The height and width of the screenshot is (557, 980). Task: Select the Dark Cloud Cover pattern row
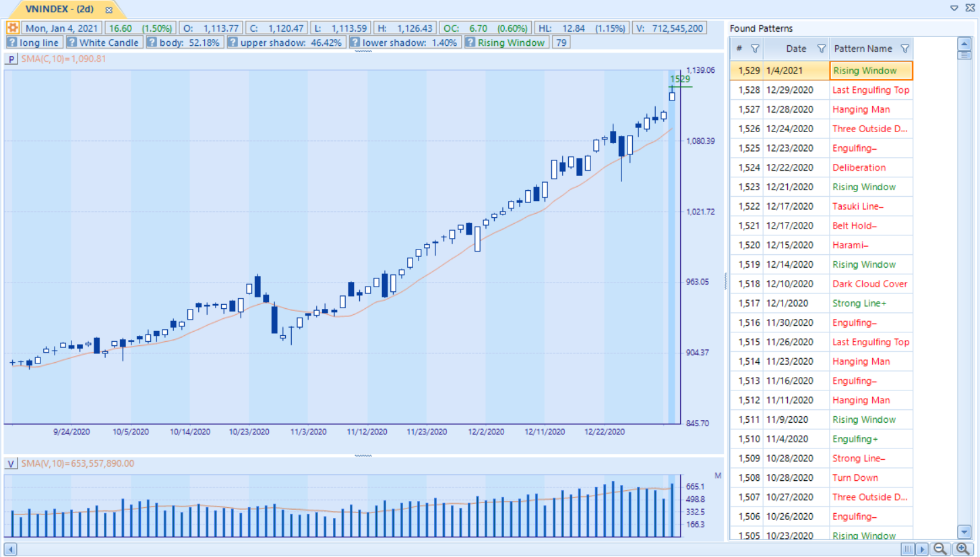869,284
